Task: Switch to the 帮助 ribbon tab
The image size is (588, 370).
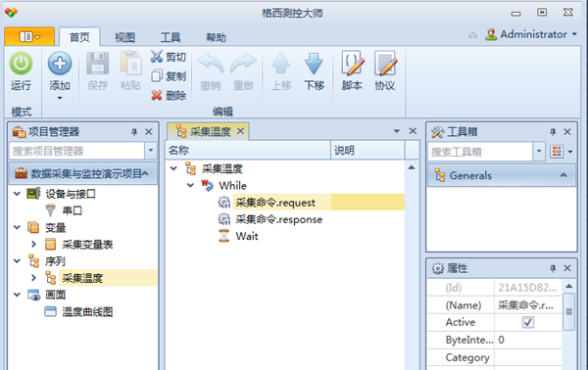Action: [216, 37]
